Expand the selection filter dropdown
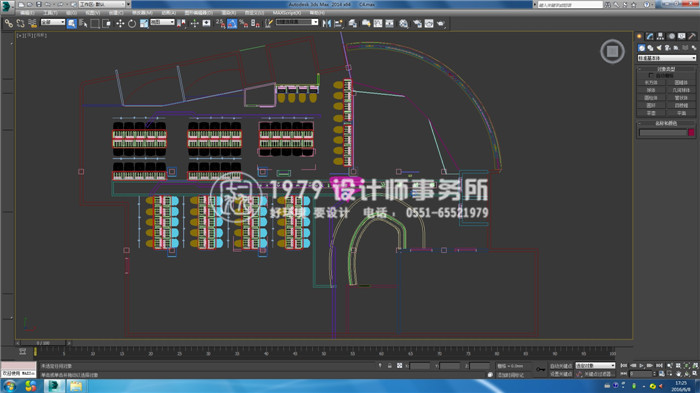700x393 pixels. coord(53,22)
